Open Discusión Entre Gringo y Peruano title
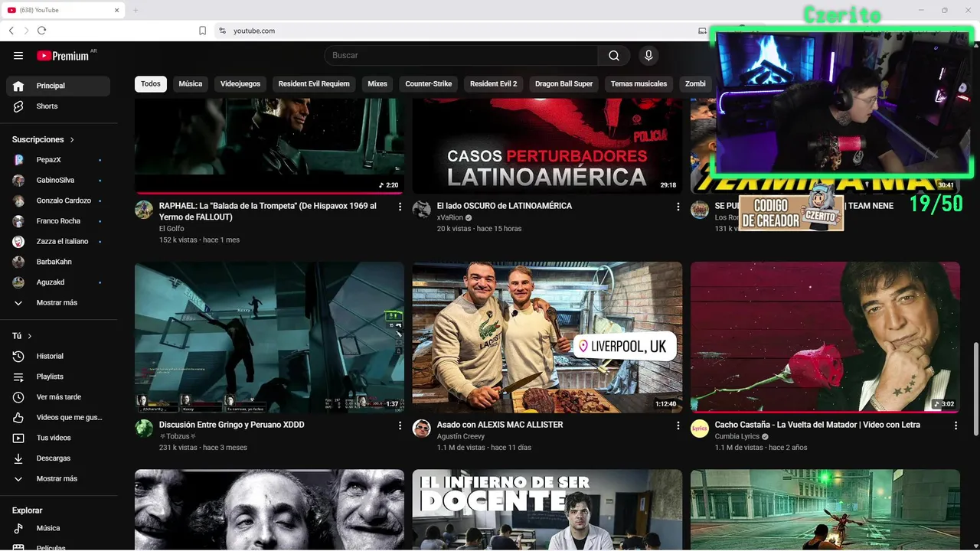 point(232,425)
